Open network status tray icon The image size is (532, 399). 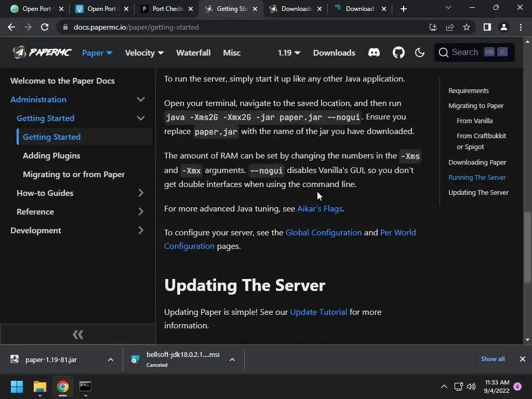pyautogui.click(x=458, y=387)
